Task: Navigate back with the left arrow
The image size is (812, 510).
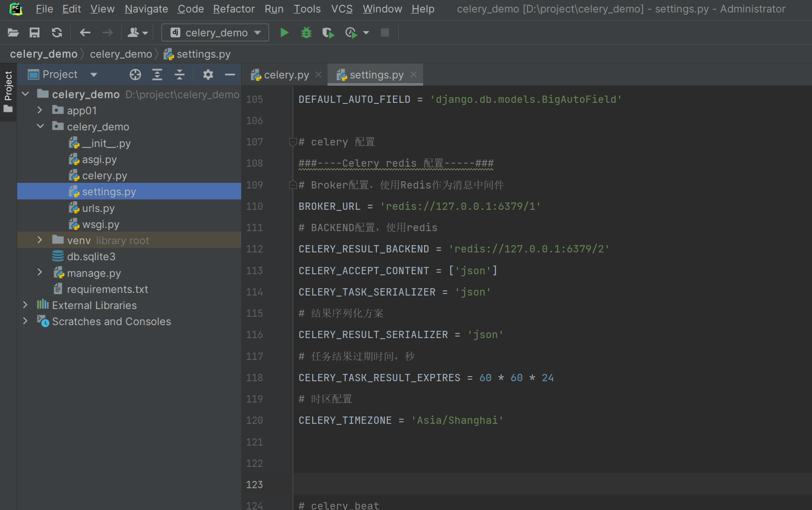Action: coord(85,33)
